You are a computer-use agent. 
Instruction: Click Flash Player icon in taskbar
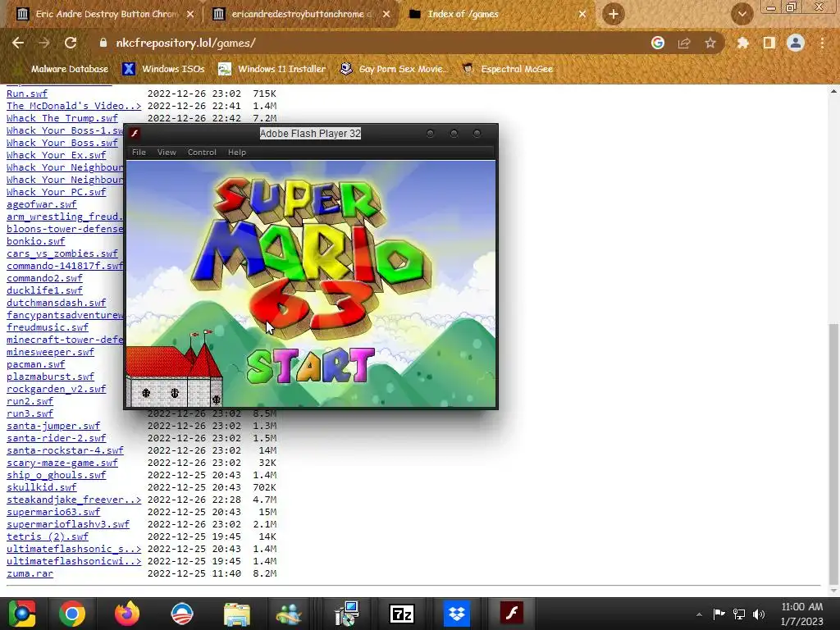512,613
